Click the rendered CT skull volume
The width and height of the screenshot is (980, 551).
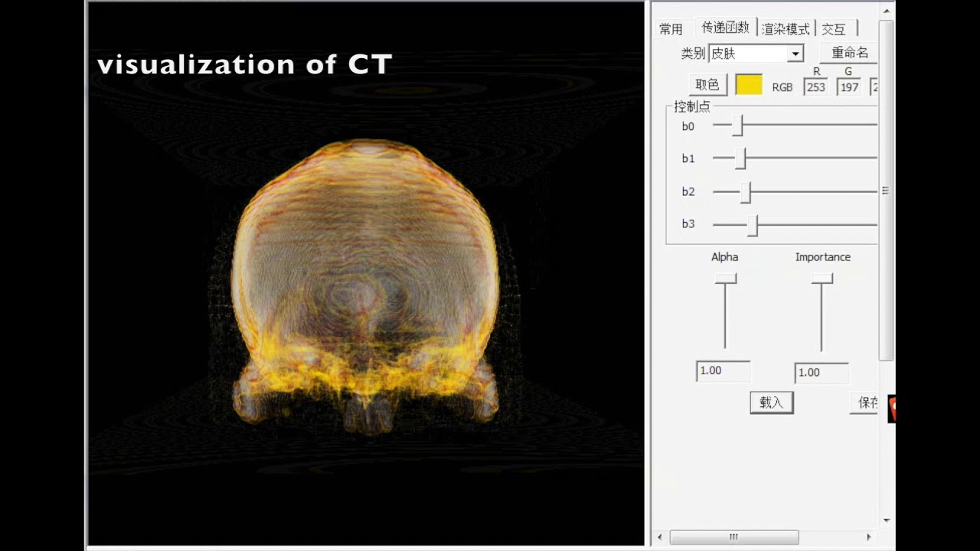365,287
